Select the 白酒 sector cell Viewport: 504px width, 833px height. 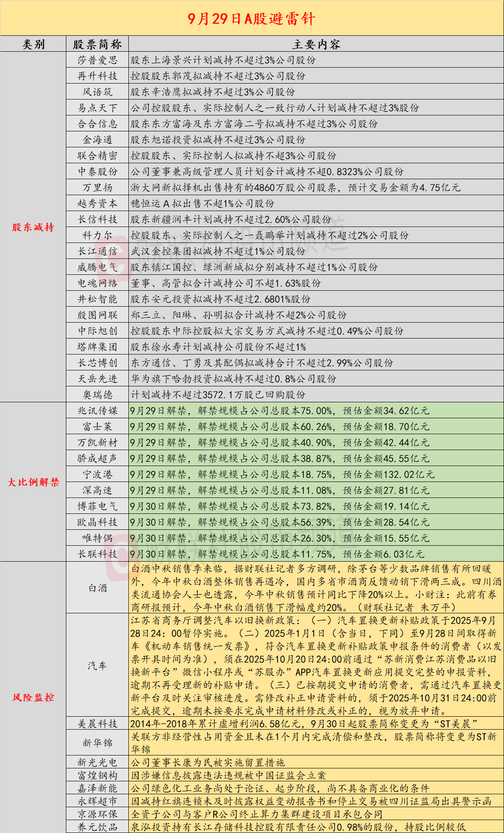tap(97, 588)
